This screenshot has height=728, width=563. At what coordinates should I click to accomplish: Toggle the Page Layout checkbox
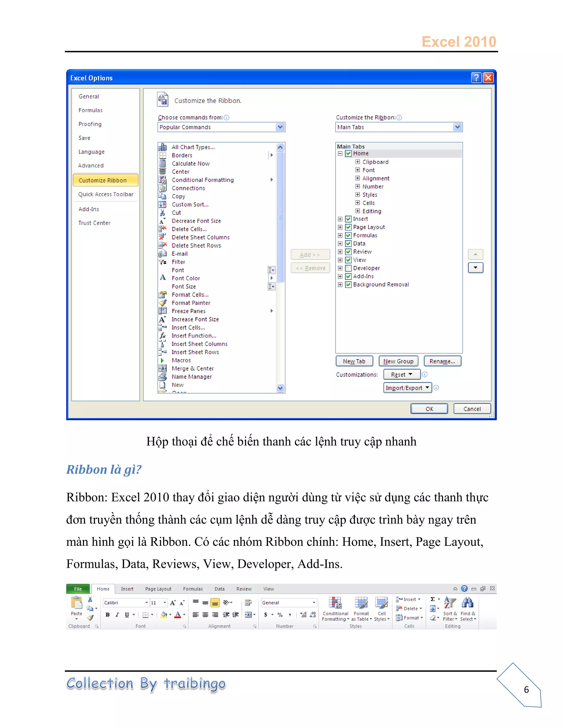(x=348, y=227)
